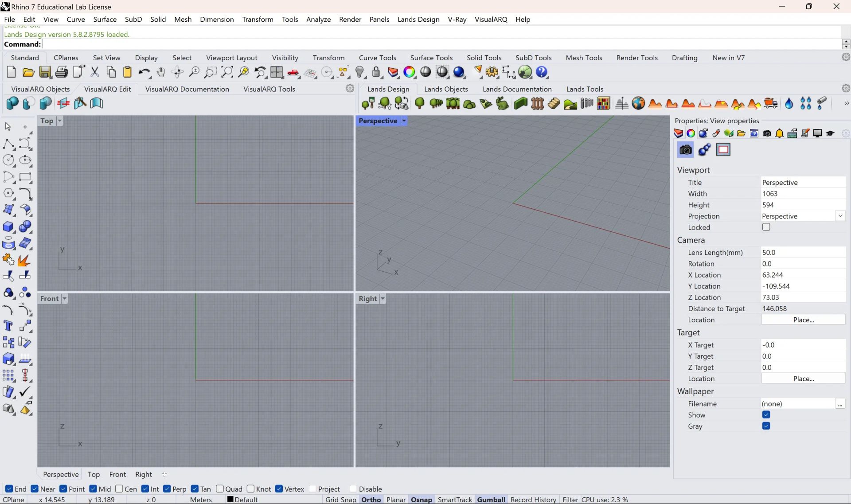Screen dimensions: 851x504
Task: Browse wallpaper filename with ellipsis button
Action: tap(840, 404)
